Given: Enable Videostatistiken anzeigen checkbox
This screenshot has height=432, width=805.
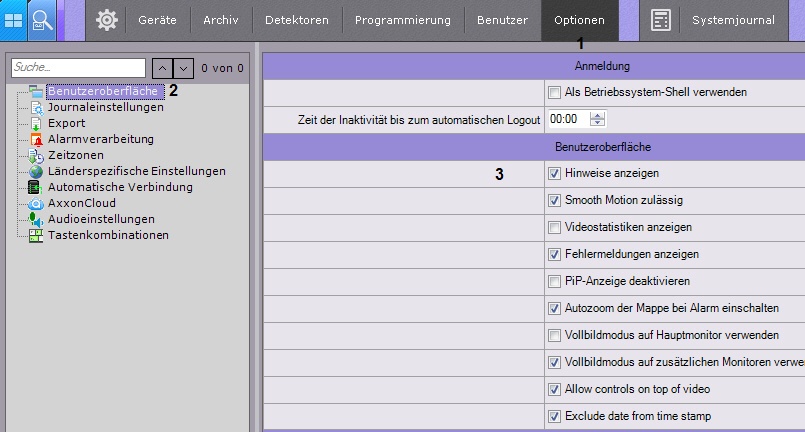Looking at the screenshot, I should (x=555, y=228).
